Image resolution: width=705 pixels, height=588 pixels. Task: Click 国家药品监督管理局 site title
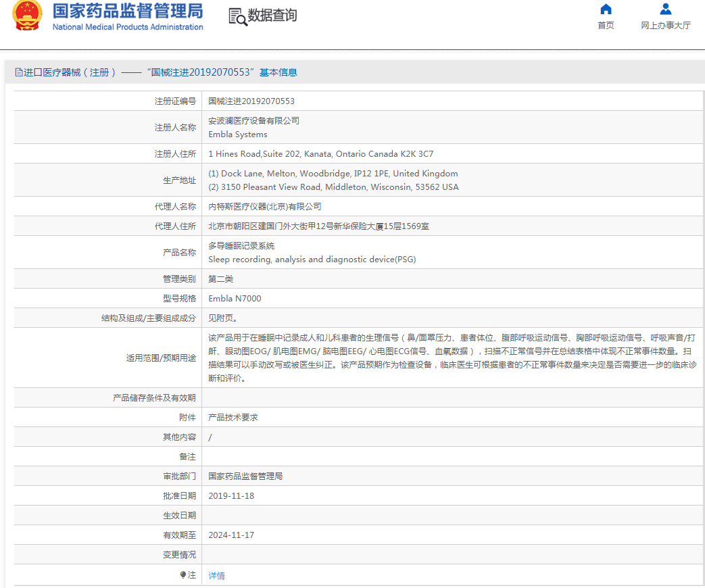point(128,11)
